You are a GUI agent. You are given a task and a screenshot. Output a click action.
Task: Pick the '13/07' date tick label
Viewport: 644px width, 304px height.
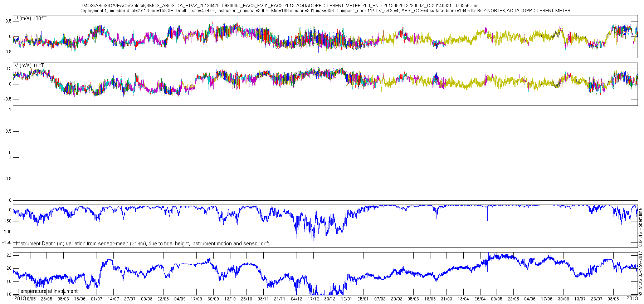[x=580, y=299]
